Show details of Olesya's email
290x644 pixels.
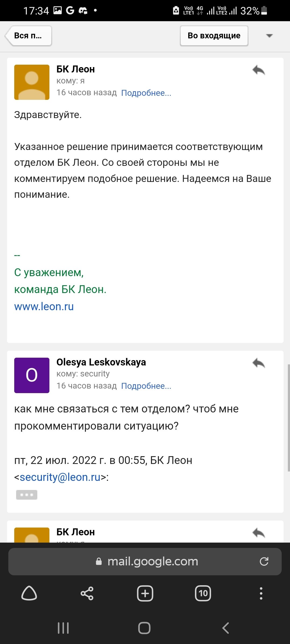146,386
